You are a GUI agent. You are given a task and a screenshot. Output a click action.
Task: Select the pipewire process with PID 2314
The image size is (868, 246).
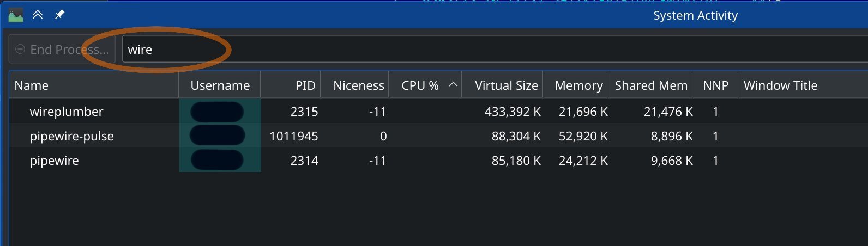pyautogui.click(x=55, y=161)
